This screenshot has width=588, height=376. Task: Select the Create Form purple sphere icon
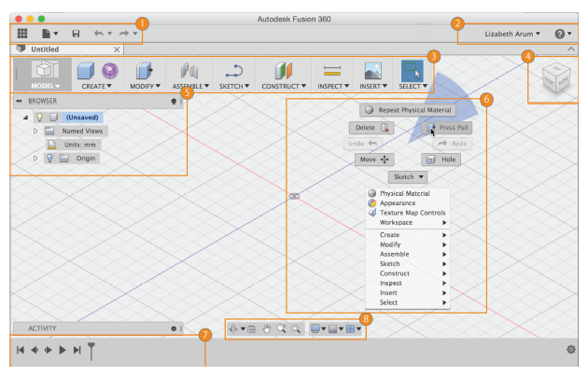click(110, 71)
